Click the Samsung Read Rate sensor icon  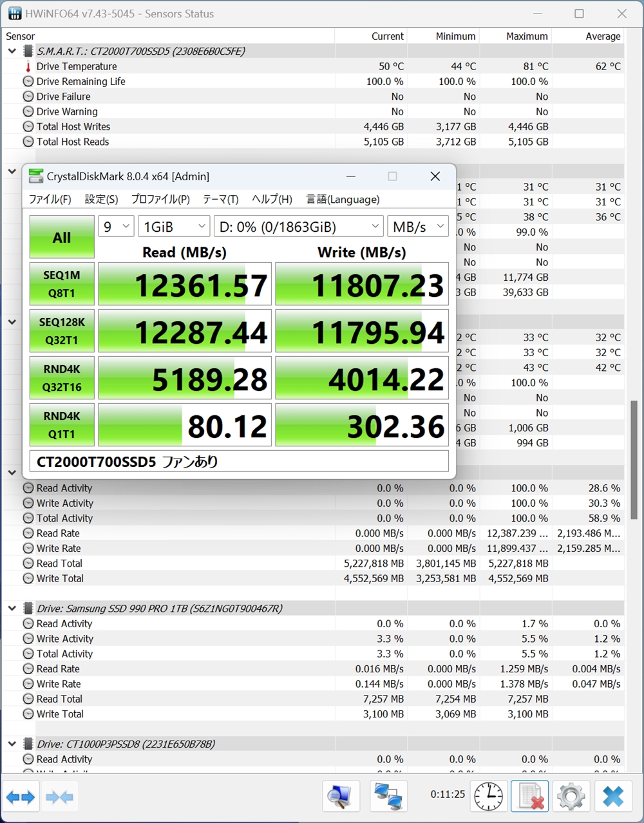pos(28,668)
